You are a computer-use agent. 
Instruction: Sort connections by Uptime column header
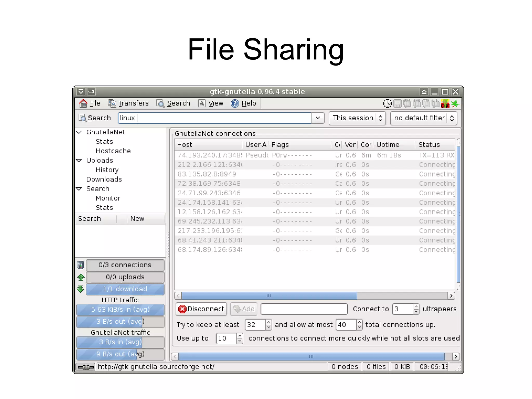click(395, 145)
